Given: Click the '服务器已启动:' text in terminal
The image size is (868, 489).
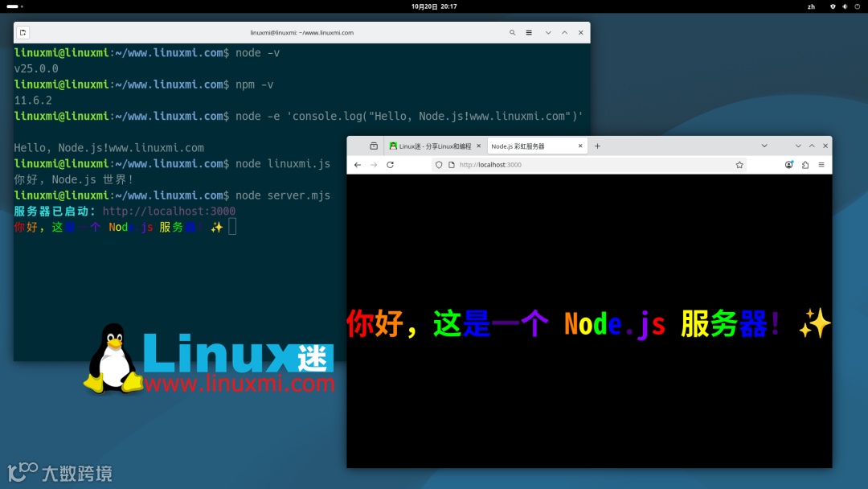Looking at the screenshot, I should (55, 211).
